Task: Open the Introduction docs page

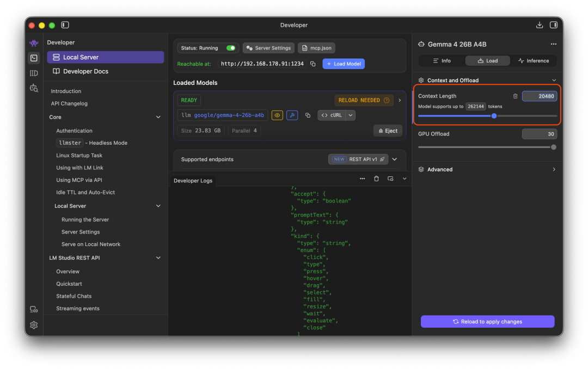Action: (x=66, y=91)
